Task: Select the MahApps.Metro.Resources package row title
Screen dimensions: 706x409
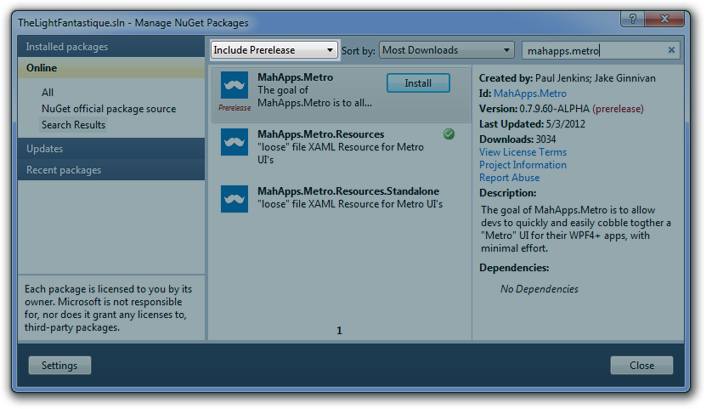Action: point(321,134)
